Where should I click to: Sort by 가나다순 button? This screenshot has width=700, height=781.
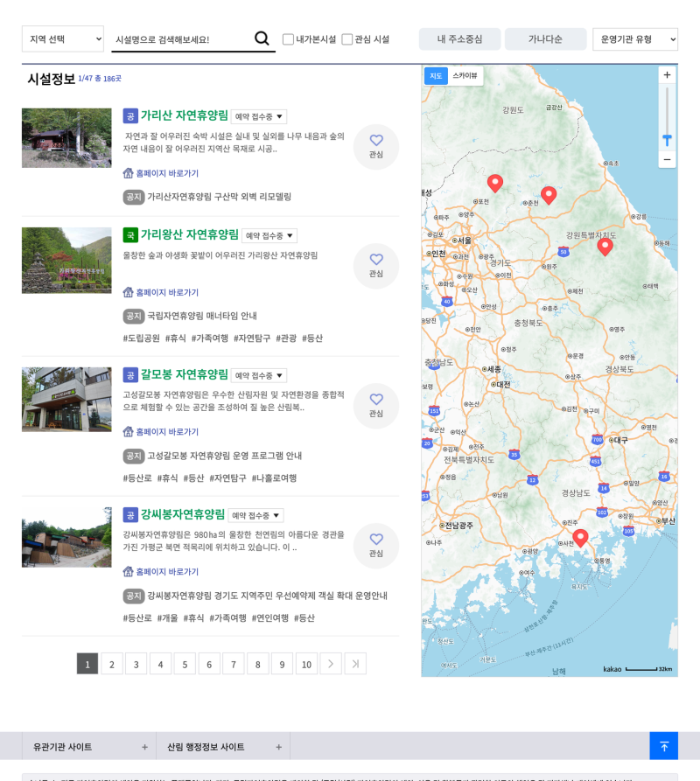click(545, 39)
